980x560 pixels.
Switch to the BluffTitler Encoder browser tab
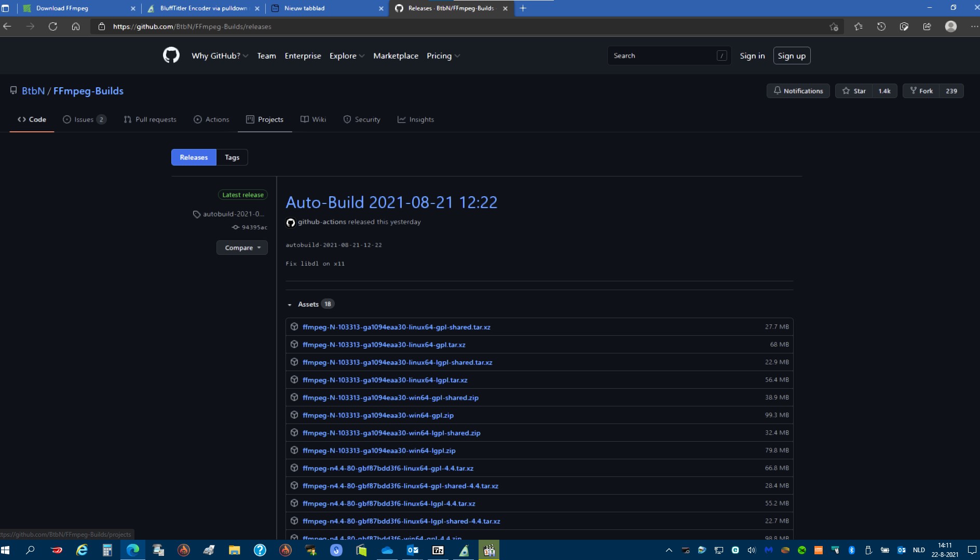(x=203, y=8)
